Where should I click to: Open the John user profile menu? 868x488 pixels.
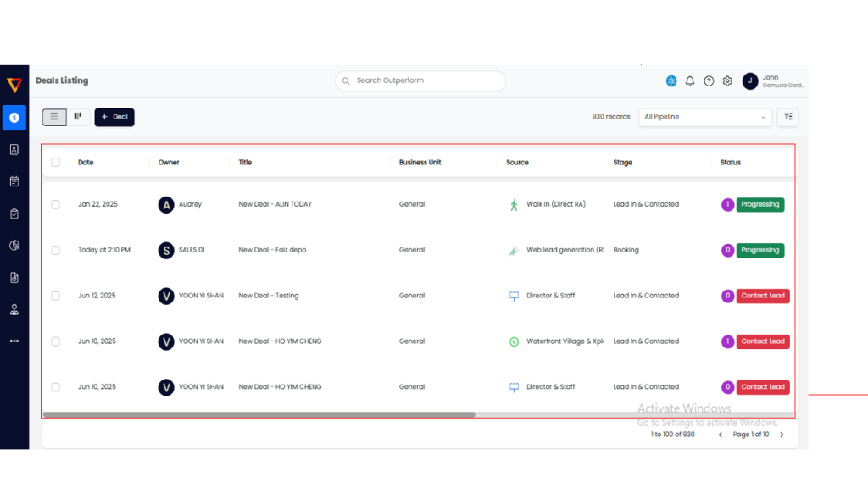(772, 80)
